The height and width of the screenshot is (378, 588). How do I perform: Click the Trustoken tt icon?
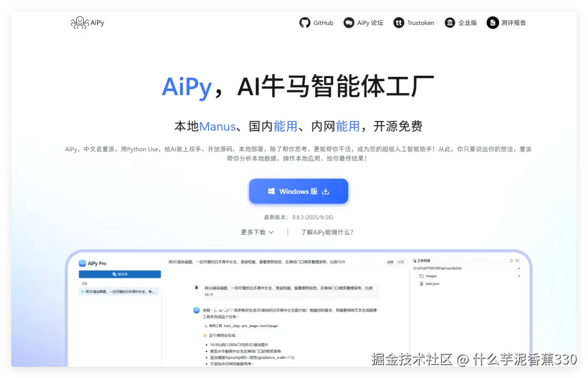pos(399,23)
